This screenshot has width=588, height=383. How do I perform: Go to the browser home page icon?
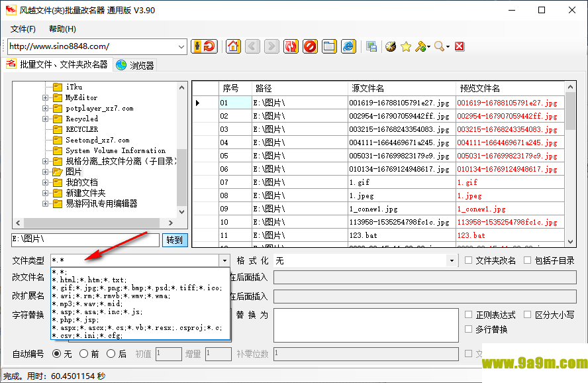coord(233,46)
